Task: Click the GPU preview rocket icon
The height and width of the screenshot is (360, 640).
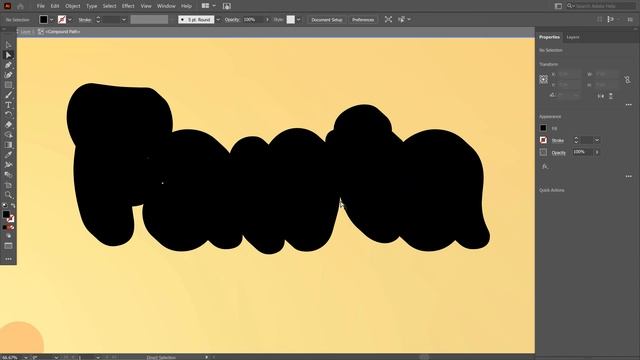Action: pyautogui.click(x=227, y=6)
